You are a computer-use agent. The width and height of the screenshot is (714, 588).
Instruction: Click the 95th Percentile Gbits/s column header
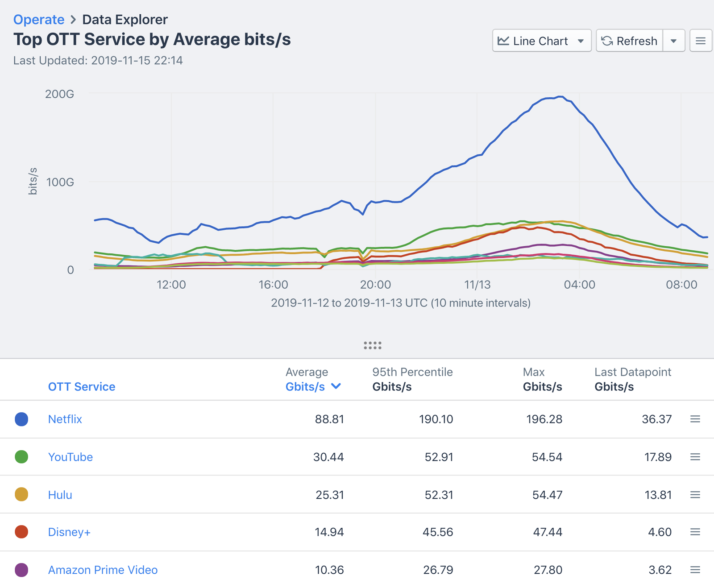pos(413,379)
